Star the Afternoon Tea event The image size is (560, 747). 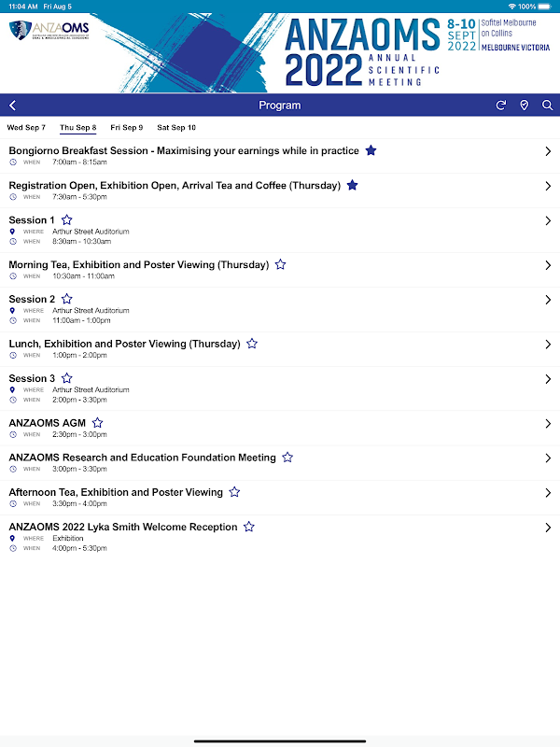[234, 492]
